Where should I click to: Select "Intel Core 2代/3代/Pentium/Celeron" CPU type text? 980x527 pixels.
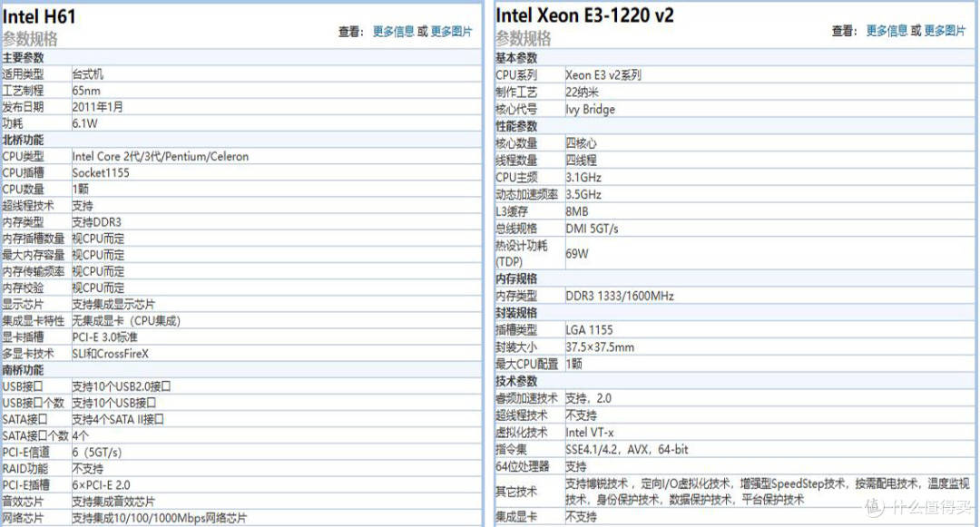[161, 156]
